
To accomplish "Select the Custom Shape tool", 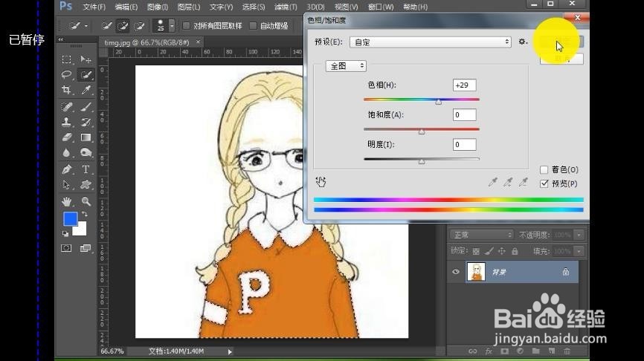I will pos(86,185).
